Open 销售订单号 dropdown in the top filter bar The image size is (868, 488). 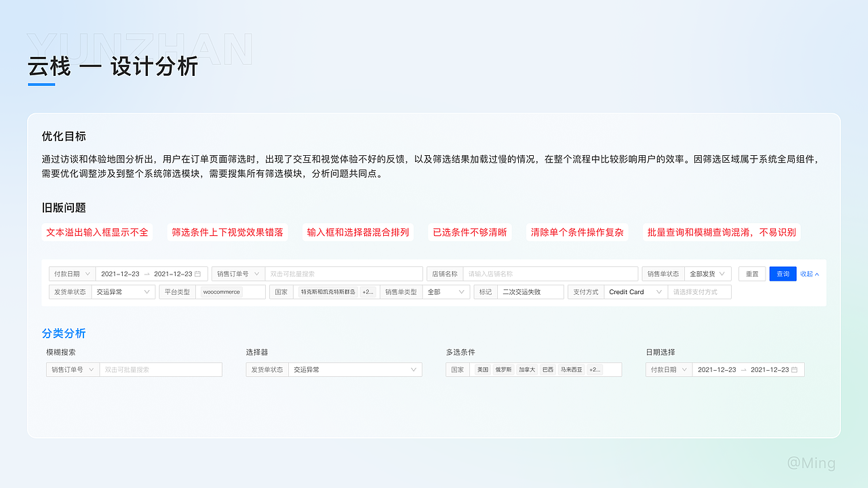(238, 274)
